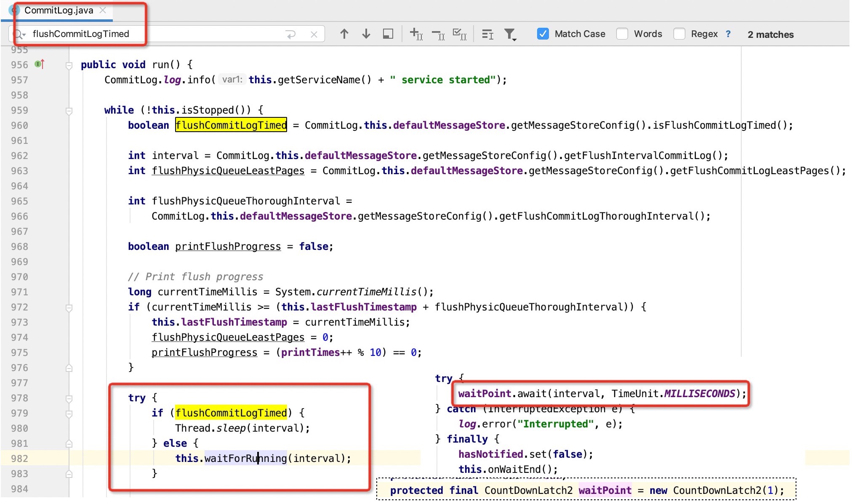Open the Regex help question mark link
Screen dimensions: 852x504
(728, 34)
